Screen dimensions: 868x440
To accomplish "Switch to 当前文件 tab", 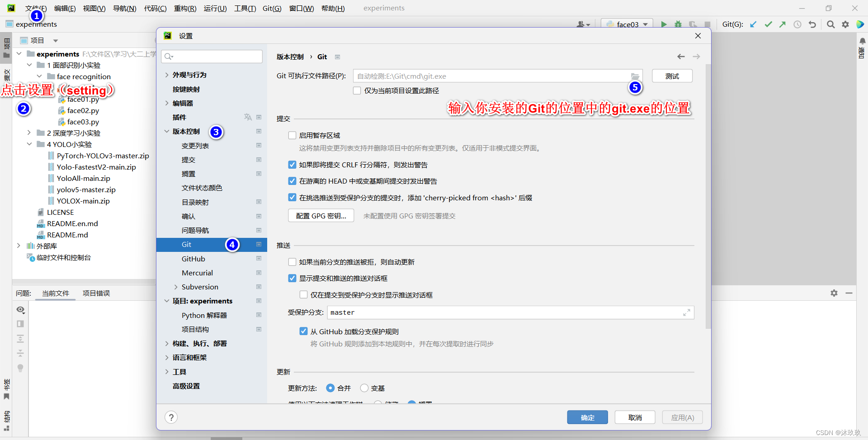I will coord(56,293).
